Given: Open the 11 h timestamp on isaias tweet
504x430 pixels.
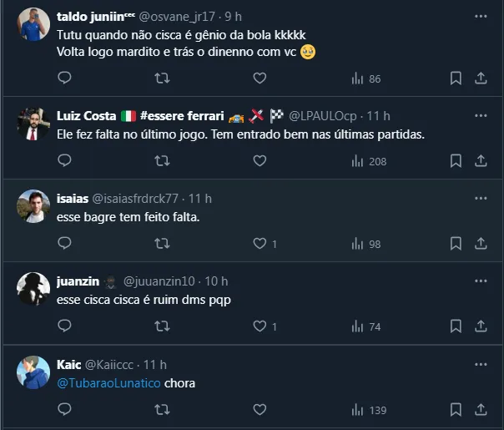Looking at the screenshot, I should 200,199.
